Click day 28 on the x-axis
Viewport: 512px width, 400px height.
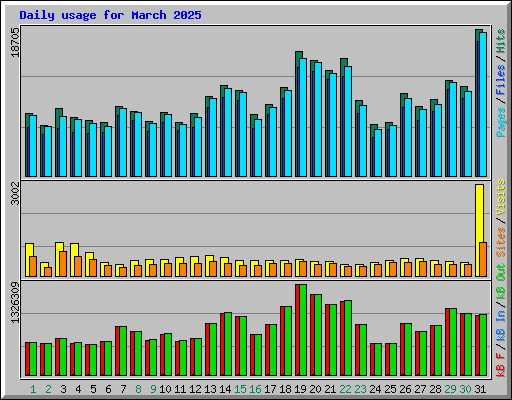click(435, 389)
